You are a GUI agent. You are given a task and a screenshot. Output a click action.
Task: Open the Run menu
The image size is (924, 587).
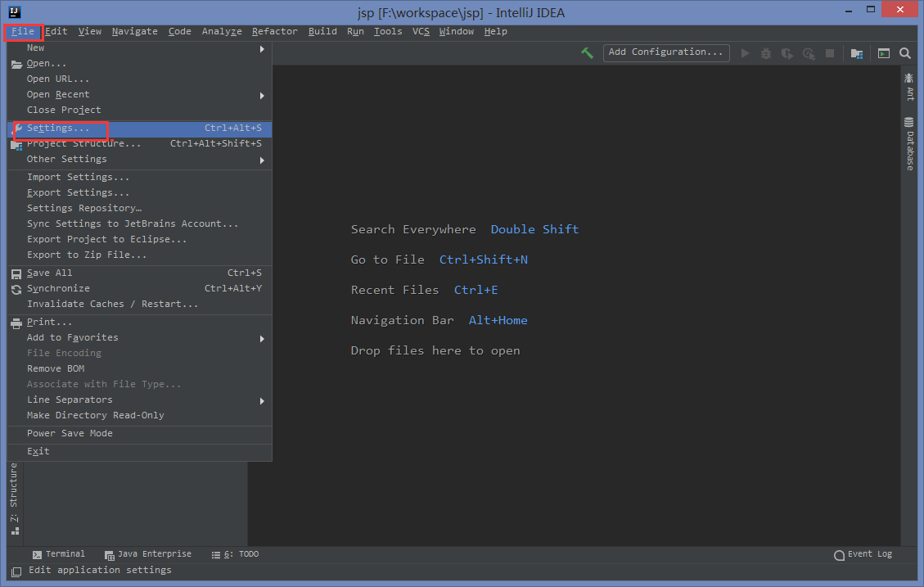point(355,32)
